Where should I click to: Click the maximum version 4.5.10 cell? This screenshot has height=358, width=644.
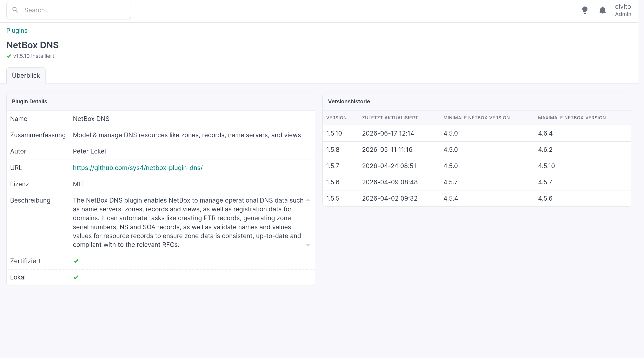click(x=546, y=166)
